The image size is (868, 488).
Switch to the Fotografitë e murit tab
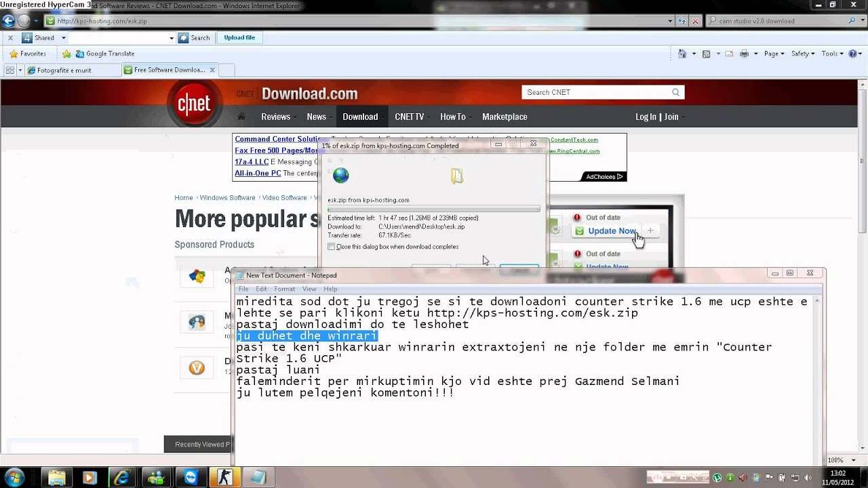pyautogui.click(x=73, y=70)
